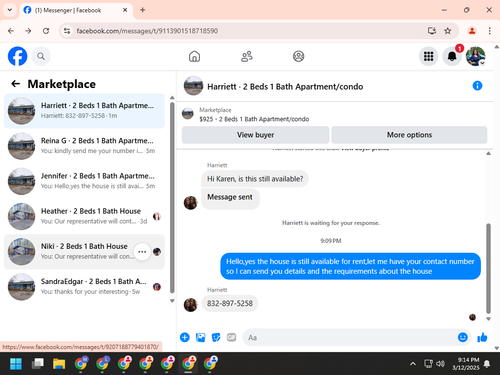Image resolution: width=500 pixels, height=375 pixels.
Task: Open the Facebook search icon
Action: [x=41, y=56]
